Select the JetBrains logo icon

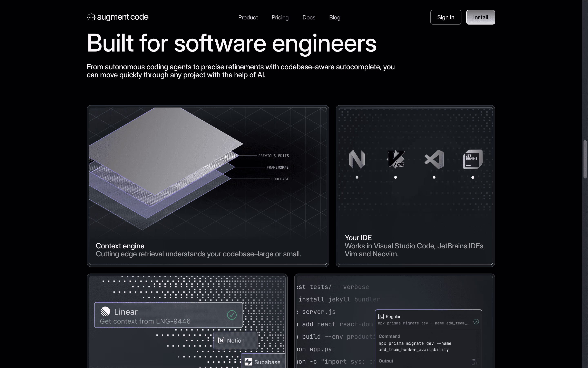coord(473,159)
